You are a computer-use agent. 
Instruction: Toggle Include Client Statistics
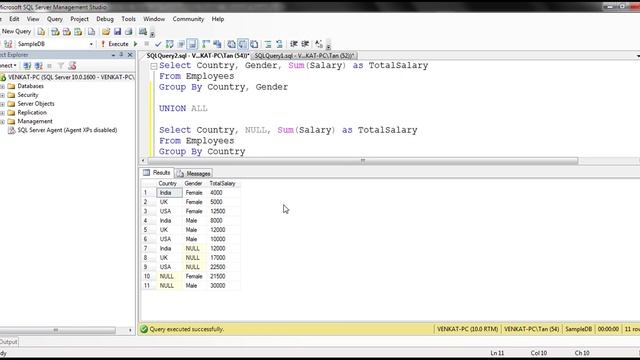click(217, 44)
